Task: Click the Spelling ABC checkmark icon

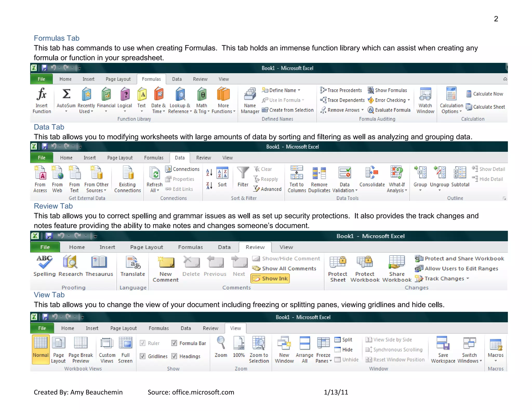Action: (44, 262)
